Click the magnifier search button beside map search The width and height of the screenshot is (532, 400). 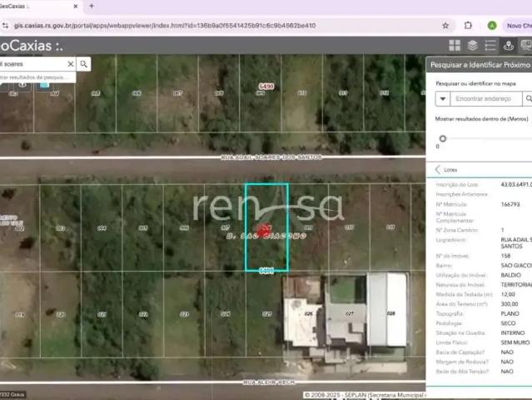(84, 64)
